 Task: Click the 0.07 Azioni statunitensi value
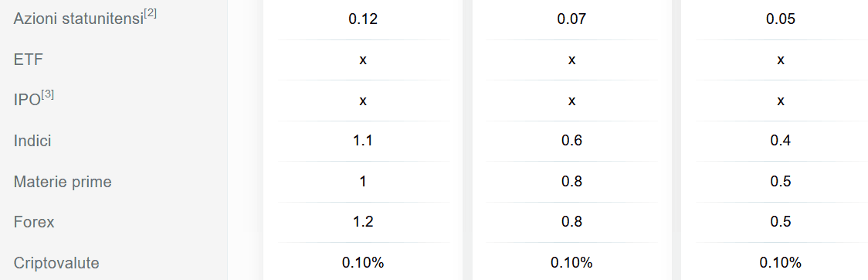(x=571, y=19)
